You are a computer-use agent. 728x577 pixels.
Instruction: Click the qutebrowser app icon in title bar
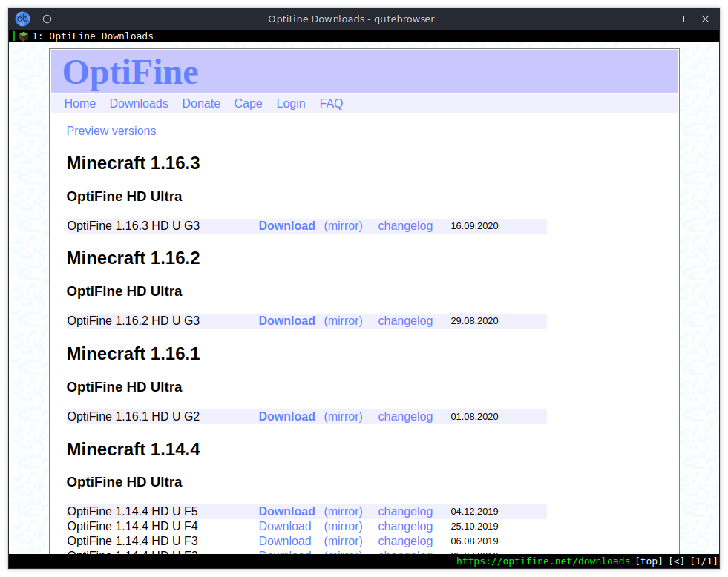click(23, 19)
